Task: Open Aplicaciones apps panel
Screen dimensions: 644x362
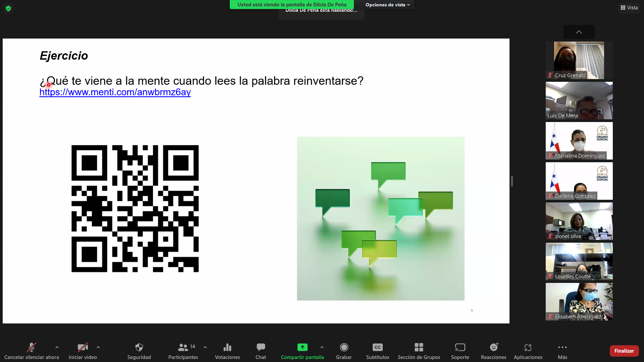Action: coord(528,351)
